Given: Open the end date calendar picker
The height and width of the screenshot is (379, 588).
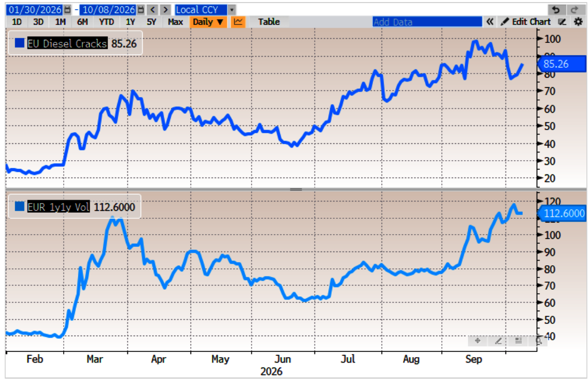Looking at the screenshot, I should pos(141,10).
